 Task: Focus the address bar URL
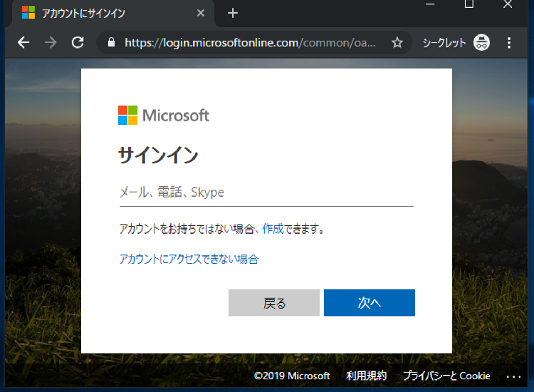(x=250, y=43)
